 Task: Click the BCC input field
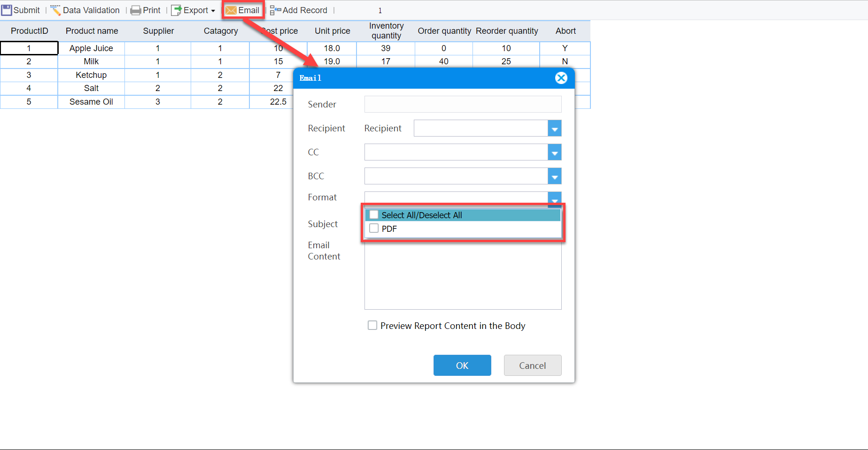coord(456,176)
